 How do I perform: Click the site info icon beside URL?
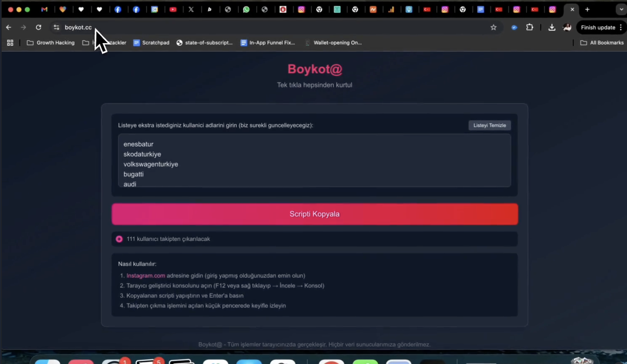pyautogui.click(x=57, y=27)
